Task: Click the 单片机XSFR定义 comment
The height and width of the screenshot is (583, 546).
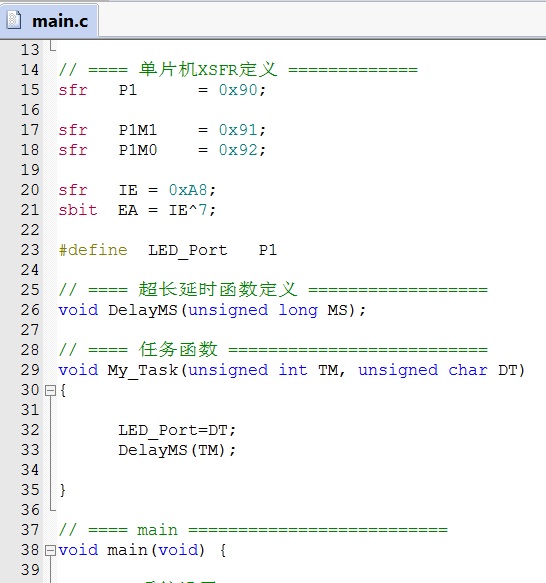Action: tap(208, 70)
